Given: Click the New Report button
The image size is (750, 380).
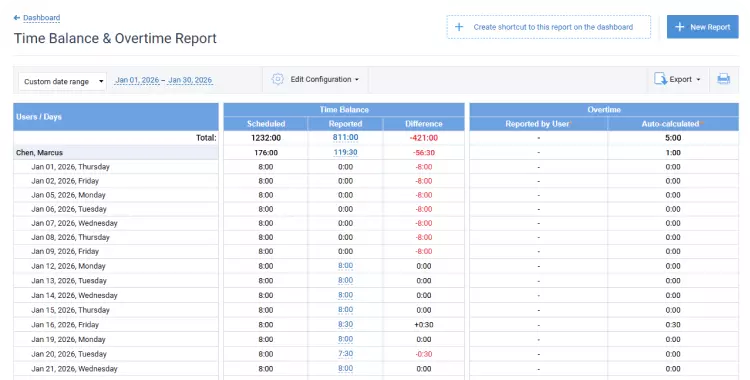Looking at the screenshot, I should pyautogui.click(x=703, y=27).
